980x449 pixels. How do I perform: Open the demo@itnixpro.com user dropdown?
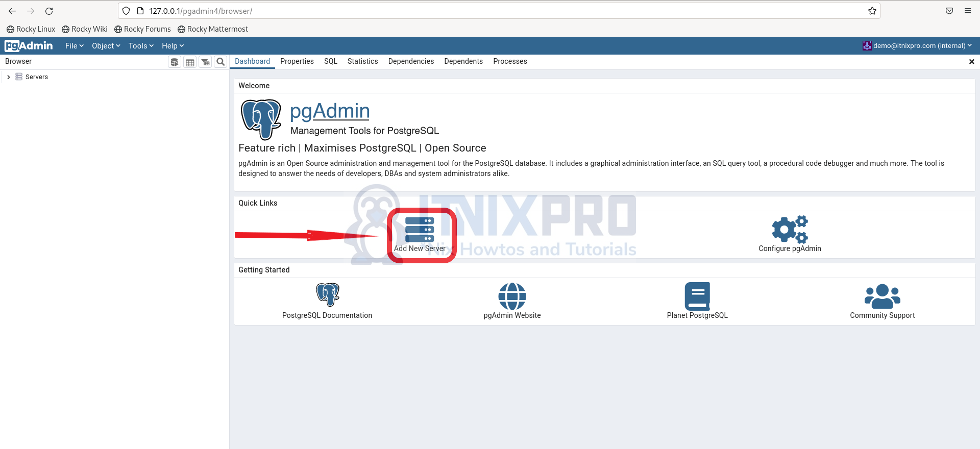917,46
